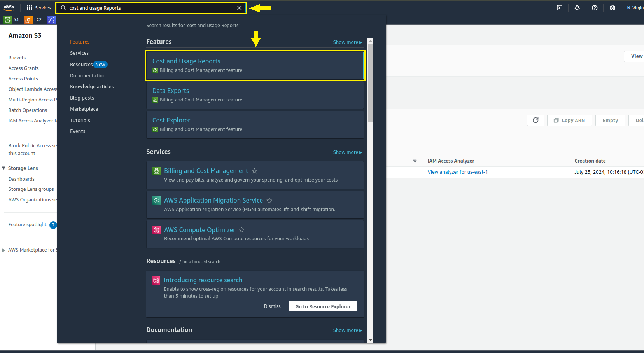This screenshot has height=353, width=644.
Task: Select the Documentation filter category
Action: 87,76
